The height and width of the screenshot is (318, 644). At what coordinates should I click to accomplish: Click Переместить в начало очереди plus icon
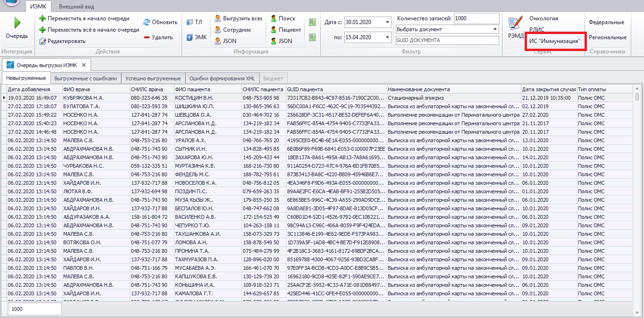(x=42, y=19)
